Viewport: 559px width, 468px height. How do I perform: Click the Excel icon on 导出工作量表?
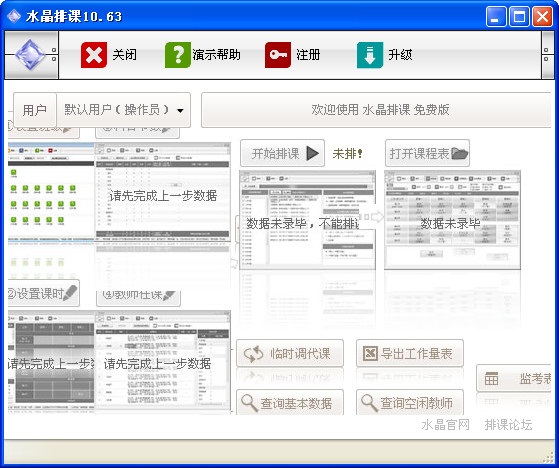(370, 353)
